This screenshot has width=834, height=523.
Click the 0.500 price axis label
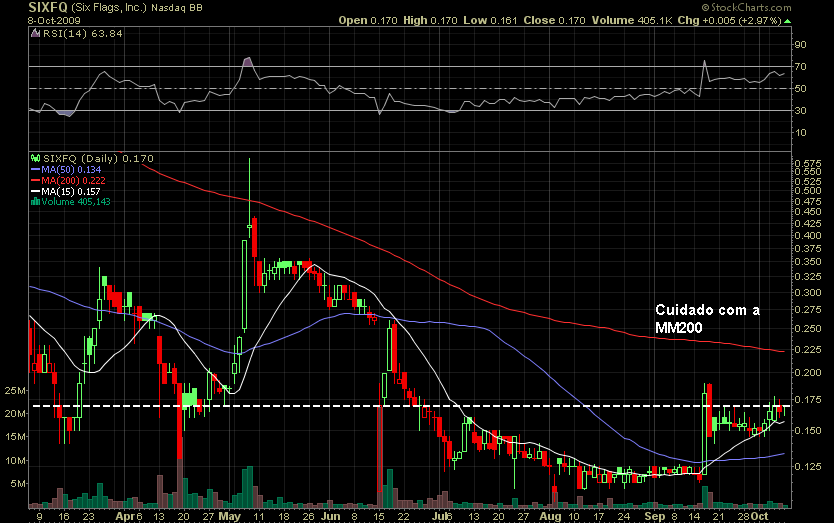click(x=808, y=190)
